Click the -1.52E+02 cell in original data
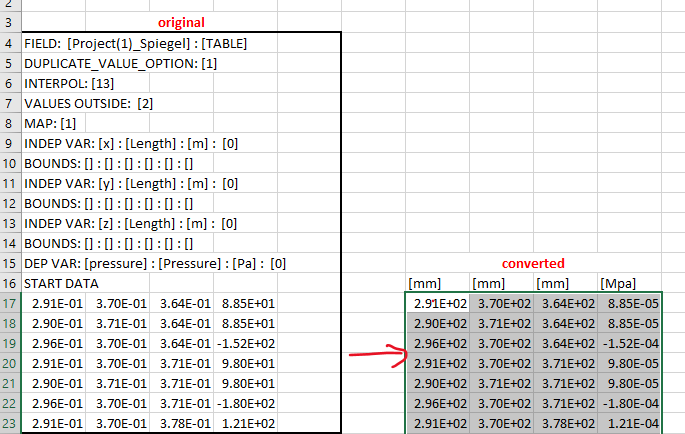This screenshot has height=434, width=685. pyautogui.click(x=244, y=343)
